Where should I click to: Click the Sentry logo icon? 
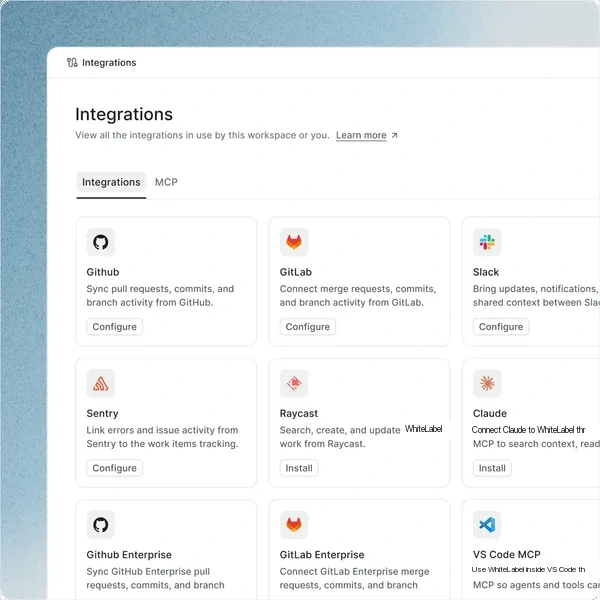[x=101, y=383]
